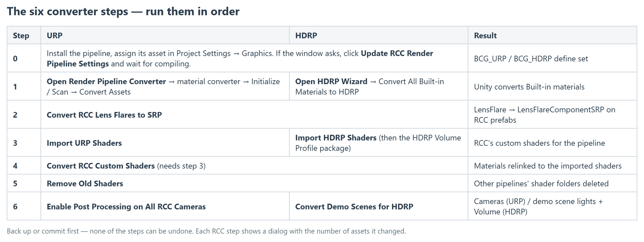Select the 'Result' column header
This screenshot has height=242, width=644.
click(x=552, y=35)
